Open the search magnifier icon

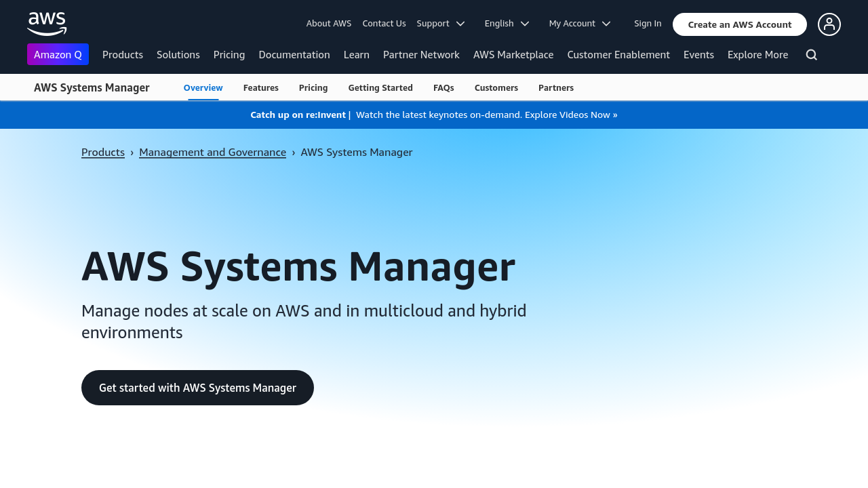click(811, 55)
